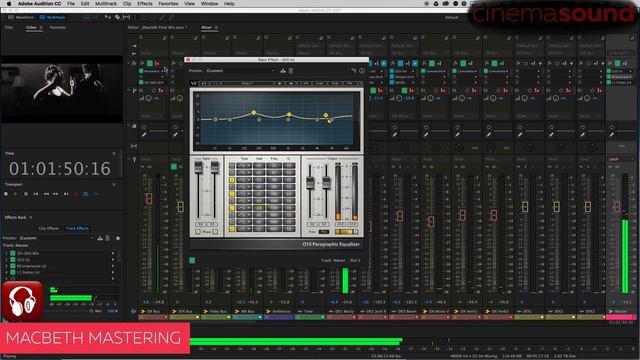Screen dimensions: 640x360
Task: Open the Time panel menu icon
Action: 114,153
